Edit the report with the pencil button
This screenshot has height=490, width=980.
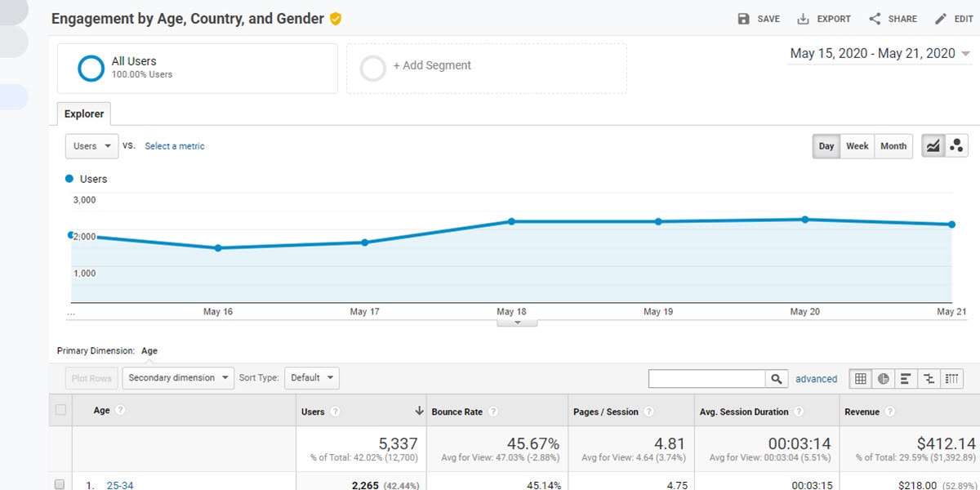click(x=954, y=19)
